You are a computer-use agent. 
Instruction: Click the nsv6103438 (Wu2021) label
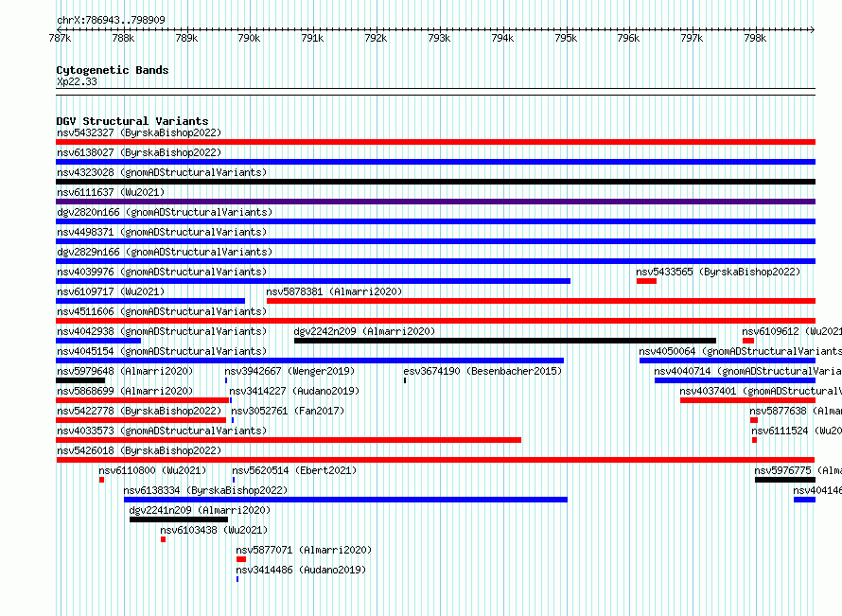214,530
